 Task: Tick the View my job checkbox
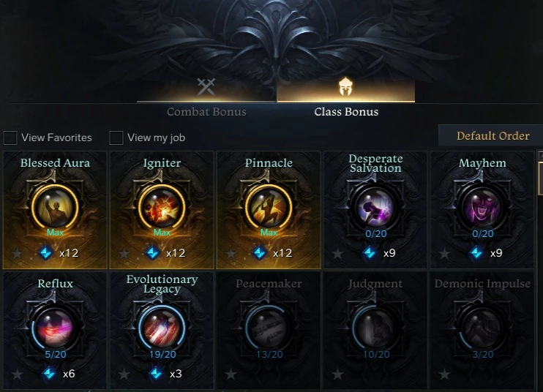[116, 137]
